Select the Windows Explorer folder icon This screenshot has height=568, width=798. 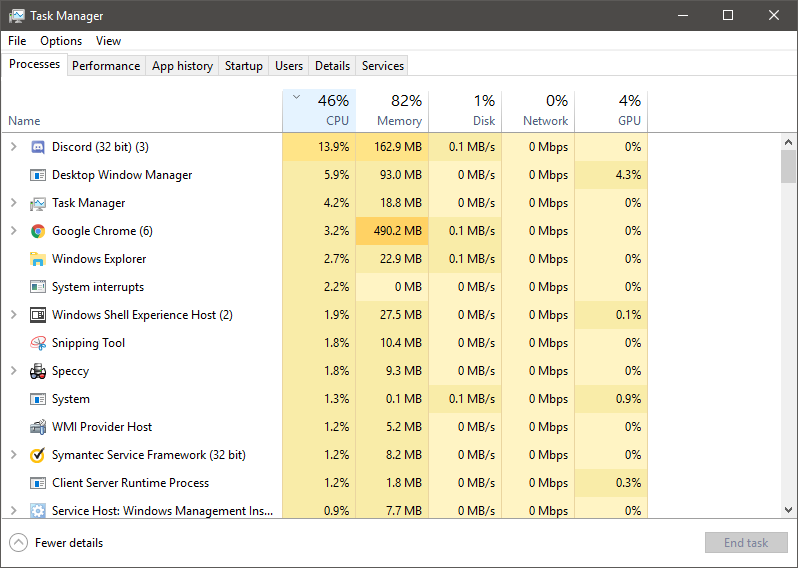point(38,259)
